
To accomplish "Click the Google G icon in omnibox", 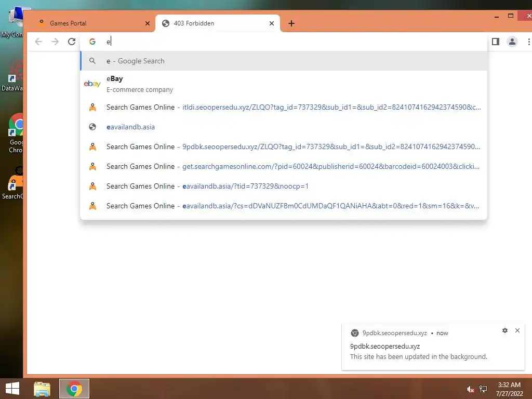I will (92, 42).
